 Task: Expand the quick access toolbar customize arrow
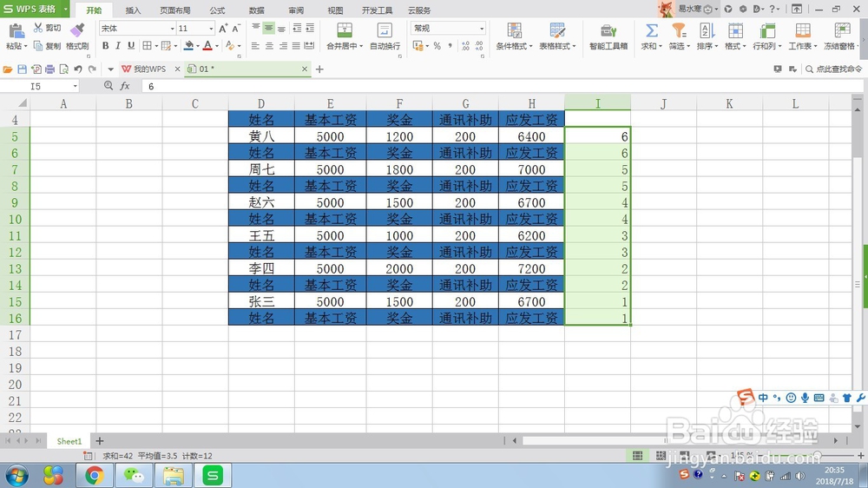[111, 69]
